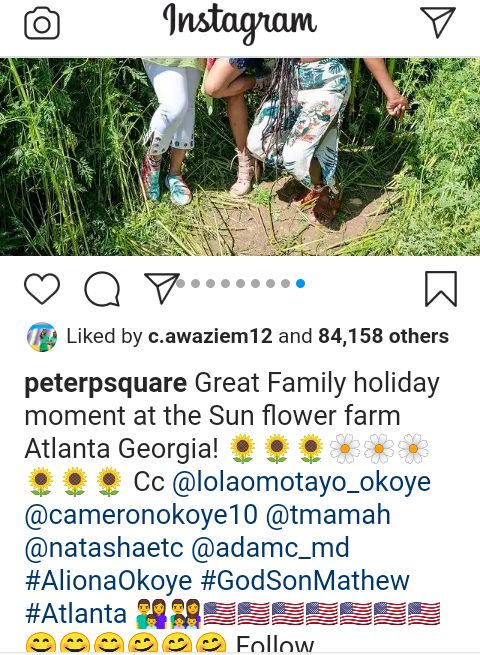Open @adamc_md mention
This screenshot has width=480, height=655.
[270, 548]
